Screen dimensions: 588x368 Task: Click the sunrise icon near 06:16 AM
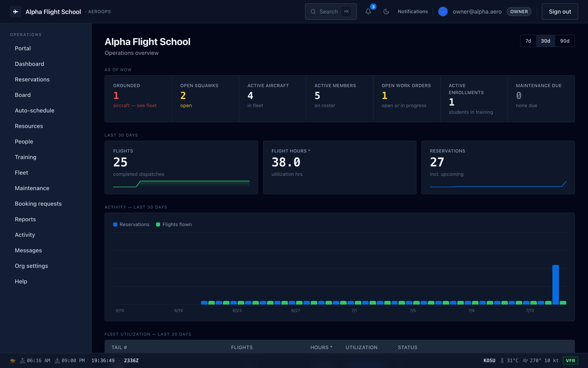click(22, 361)
